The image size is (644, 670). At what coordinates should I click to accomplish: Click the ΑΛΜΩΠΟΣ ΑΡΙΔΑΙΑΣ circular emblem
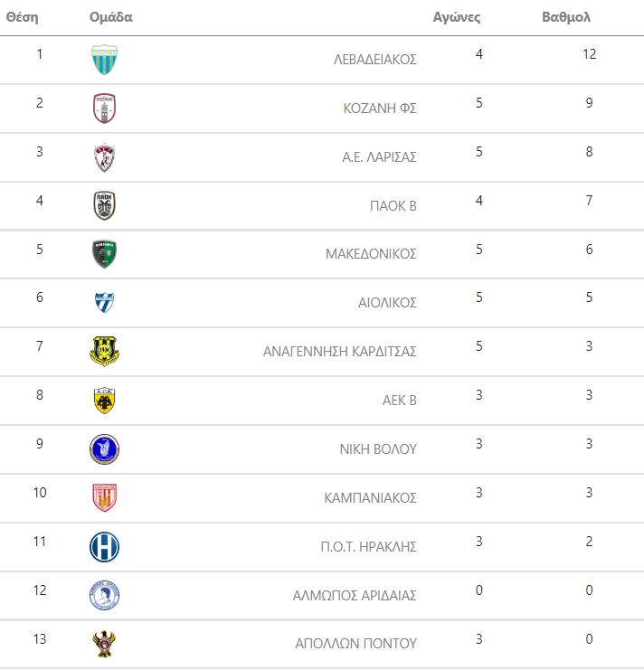click(x=104, y=595)
